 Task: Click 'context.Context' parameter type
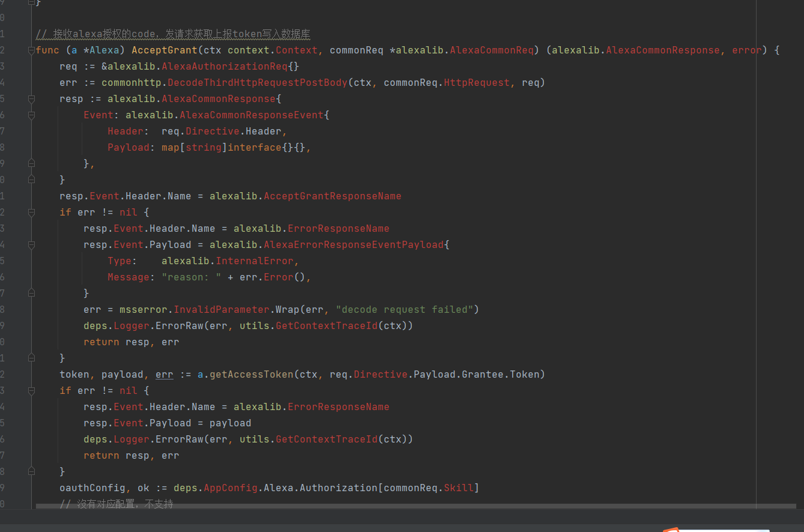273,50
